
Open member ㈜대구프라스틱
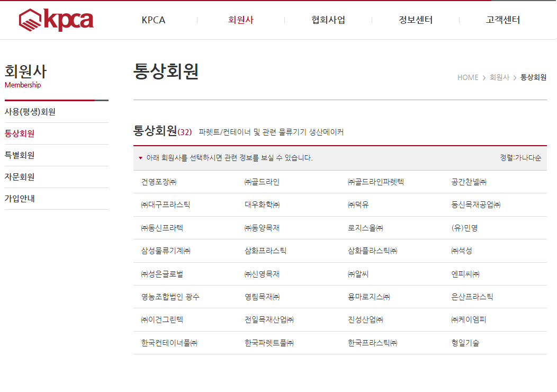166,204
